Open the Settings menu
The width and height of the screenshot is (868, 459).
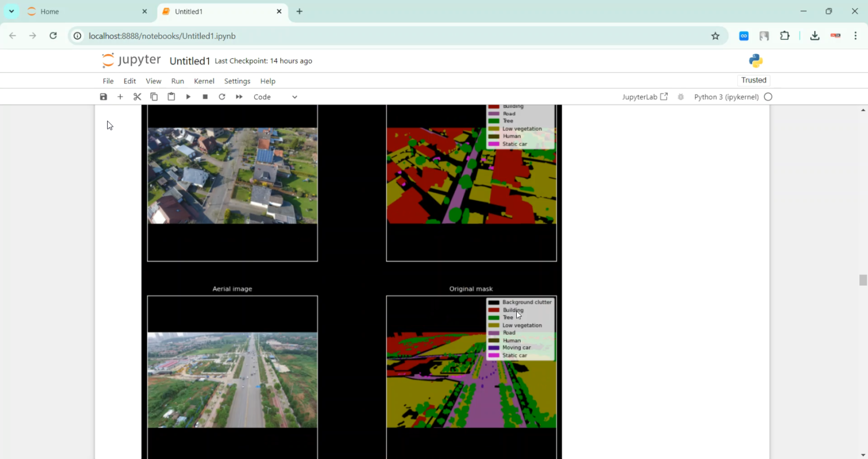coord(237,81)
